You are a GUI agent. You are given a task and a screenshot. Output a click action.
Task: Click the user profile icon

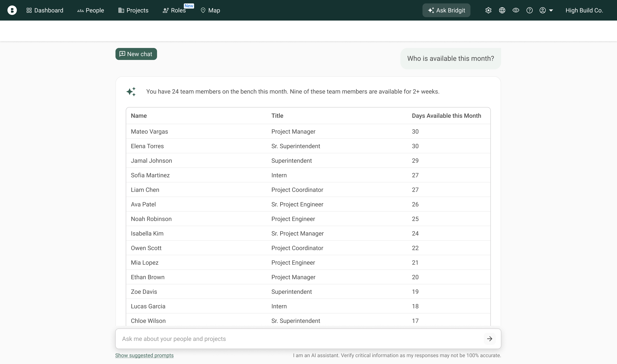click(x=543, y=10)
